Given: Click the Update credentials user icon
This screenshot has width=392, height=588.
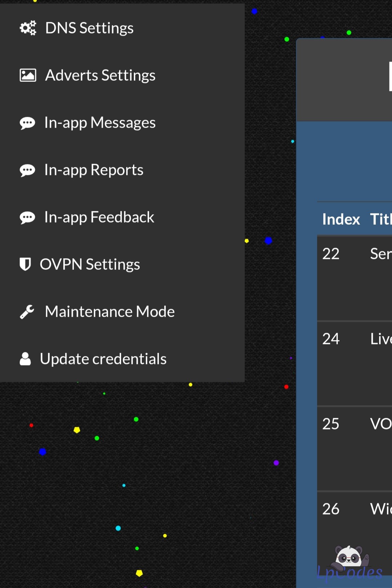Looking at the screenshot, I should [25, 359].
